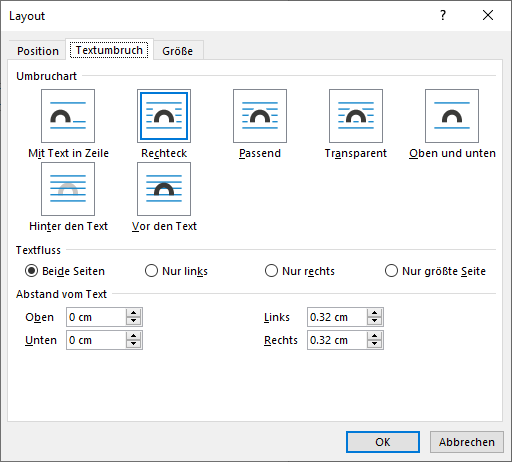The image size is (512, 462).
Task: Increase the Links distance spinner
Action: pos(375,313)
